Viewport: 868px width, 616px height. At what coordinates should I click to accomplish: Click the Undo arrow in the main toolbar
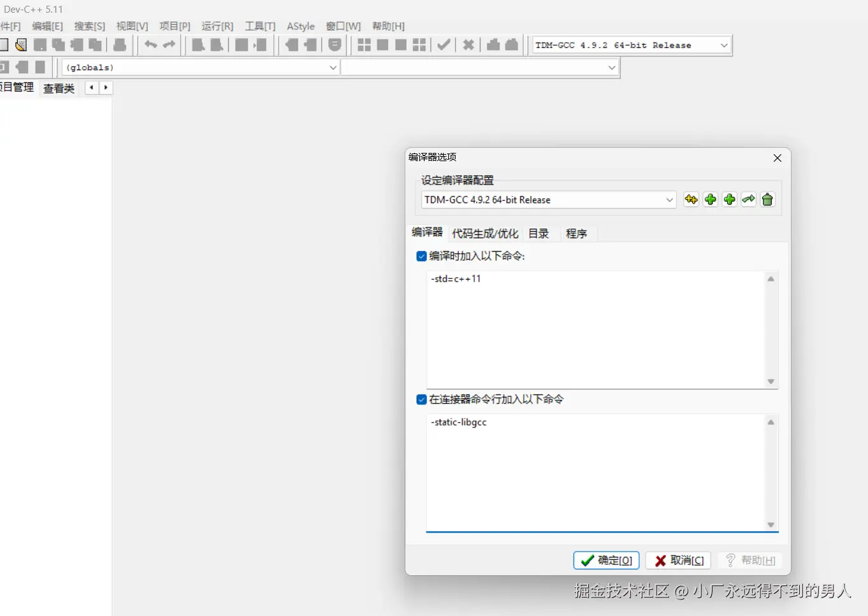[150, 45]
